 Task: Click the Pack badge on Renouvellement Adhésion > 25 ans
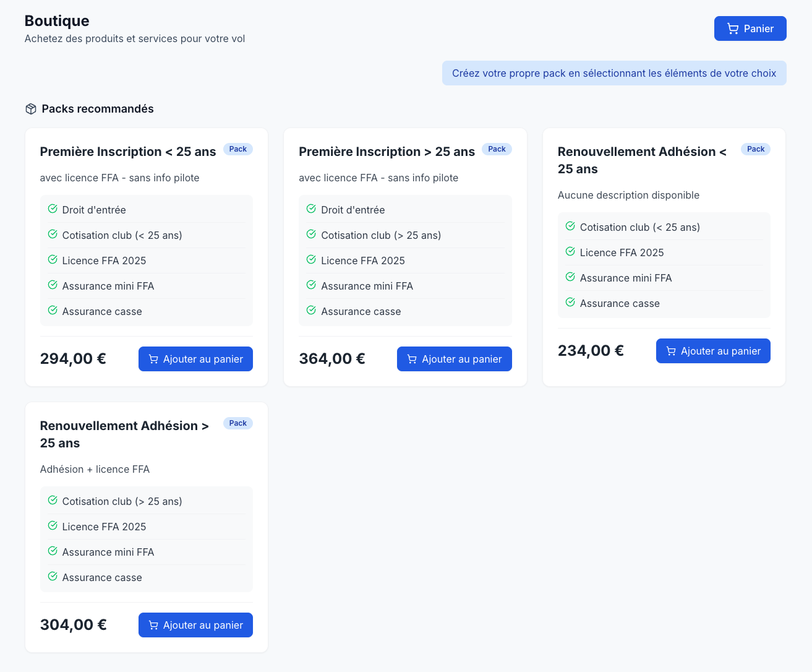point(237,423)
